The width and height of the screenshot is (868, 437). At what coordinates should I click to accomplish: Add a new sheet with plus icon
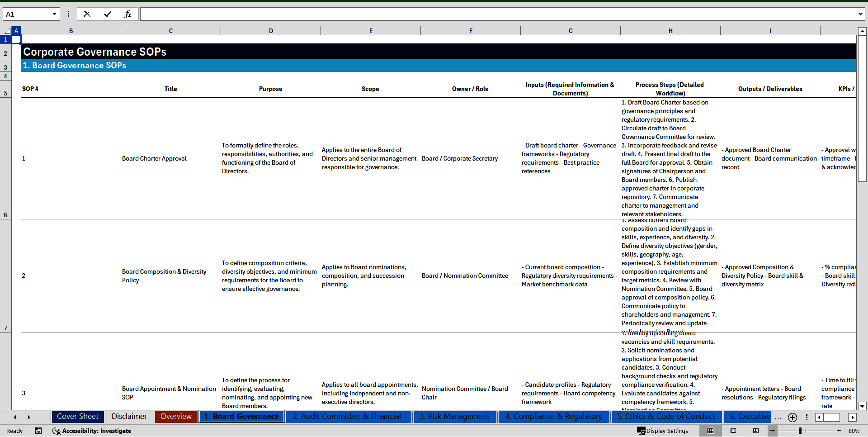[792, 417]
